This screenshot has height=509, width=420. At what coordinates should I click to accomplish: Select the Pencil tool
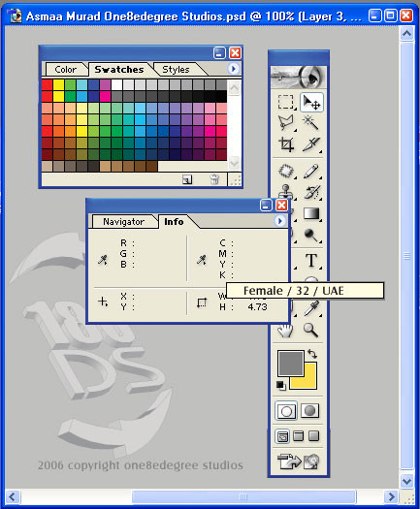311,171
